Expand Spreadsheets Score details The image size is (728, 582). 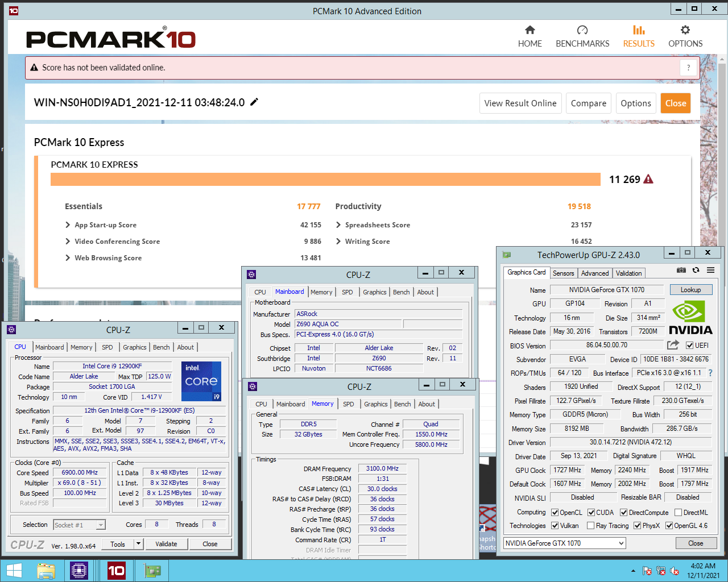point(338,225)
